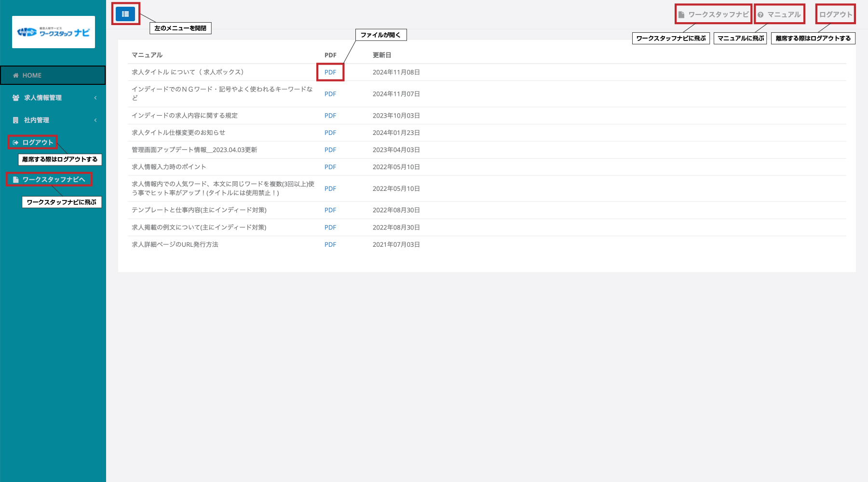Expand the 求人情報管理 submenu chevron
868x482 pixels.
click(95, 98)
